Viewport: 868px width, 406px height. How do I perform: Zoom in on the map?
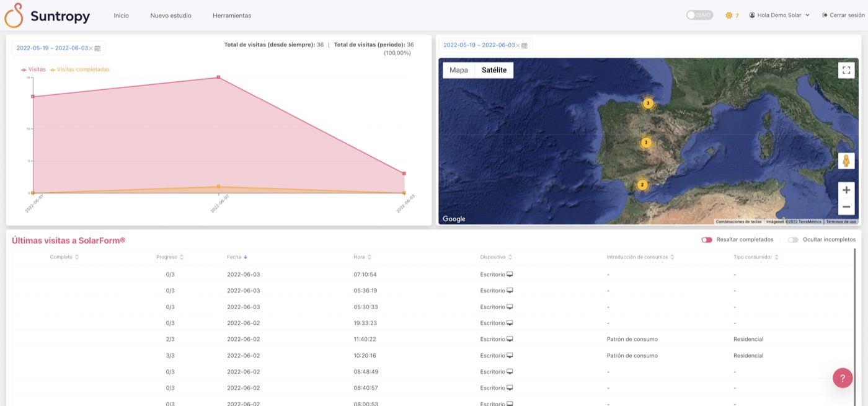(846, 190)
